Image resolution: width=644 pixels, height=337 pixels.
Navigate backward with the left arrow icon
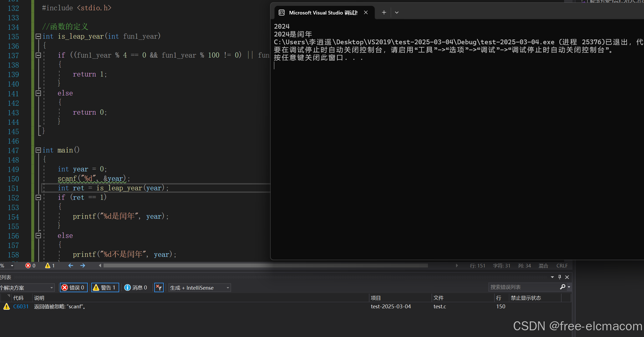(x=71, y=265)
